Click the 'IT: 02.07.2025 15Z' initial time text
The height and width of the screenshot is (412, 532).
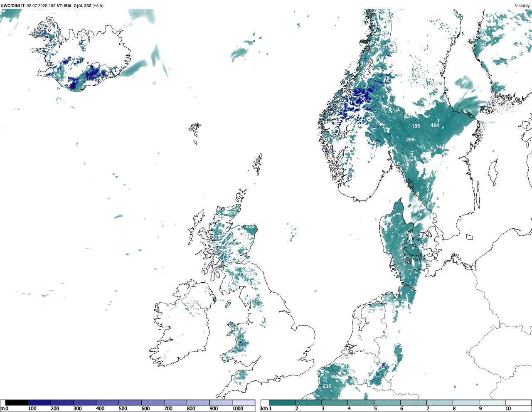pyautogui.click(x=38, y=5)
